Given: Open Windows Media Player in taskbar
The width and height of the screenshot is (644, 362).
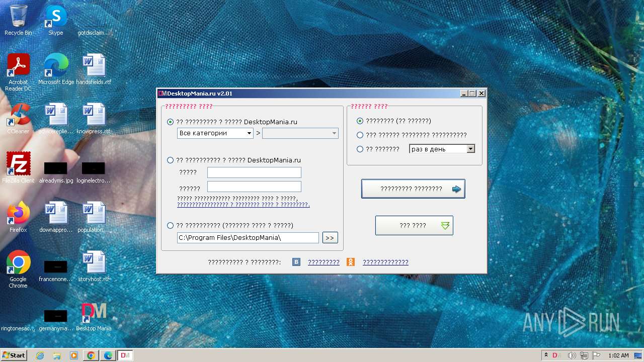Looking at the screenshot, I should (74, 355).
